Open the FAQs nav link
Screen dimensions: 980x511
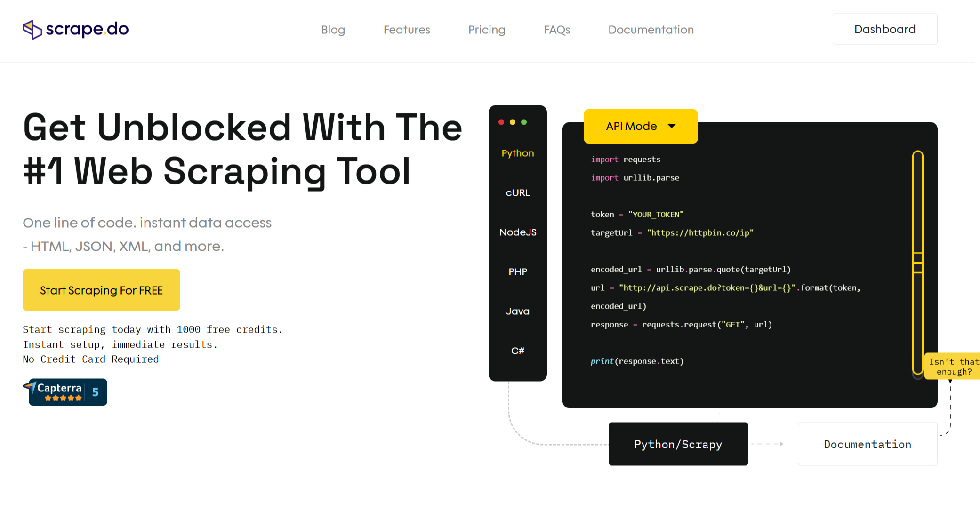point(557,30)
